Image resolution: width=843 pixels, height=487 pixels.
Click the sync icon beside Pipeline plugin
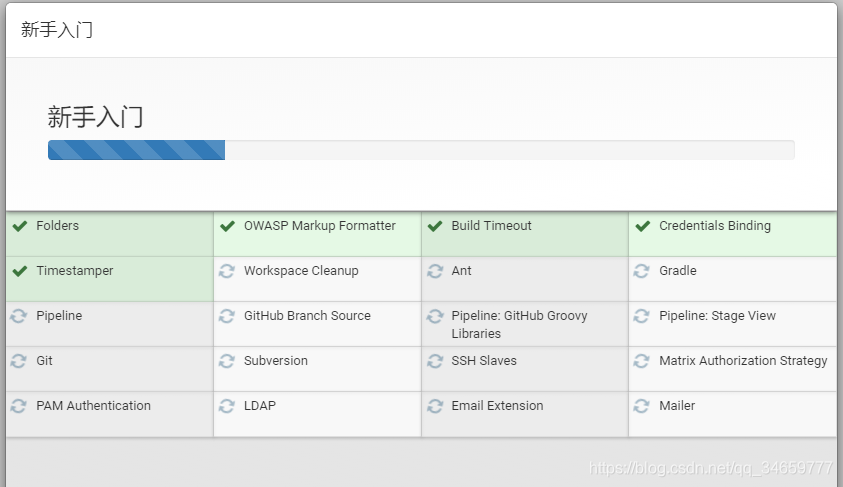(x=19, y=316)
